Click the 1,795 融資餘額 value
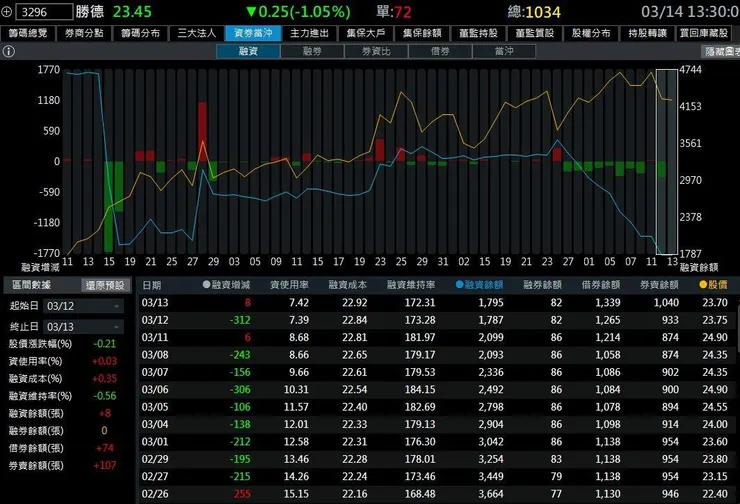The width and height of the screenshot is (740, 504). coord(491,302)
